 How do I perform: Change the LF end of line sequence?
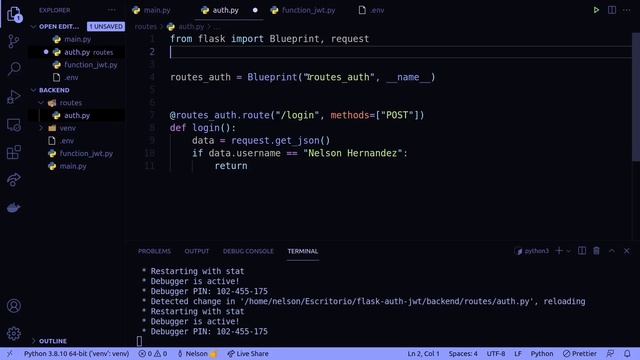tap(518, 353)
